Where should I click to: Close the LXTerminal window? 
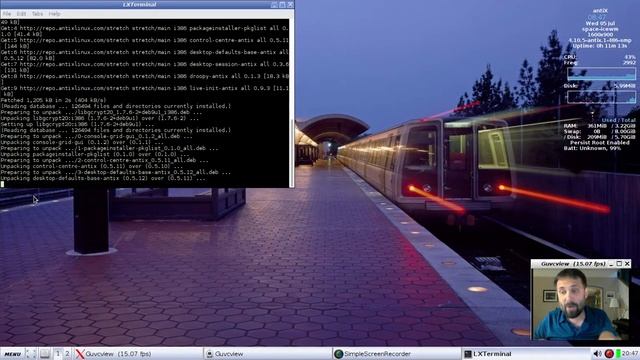coord(290,4)
